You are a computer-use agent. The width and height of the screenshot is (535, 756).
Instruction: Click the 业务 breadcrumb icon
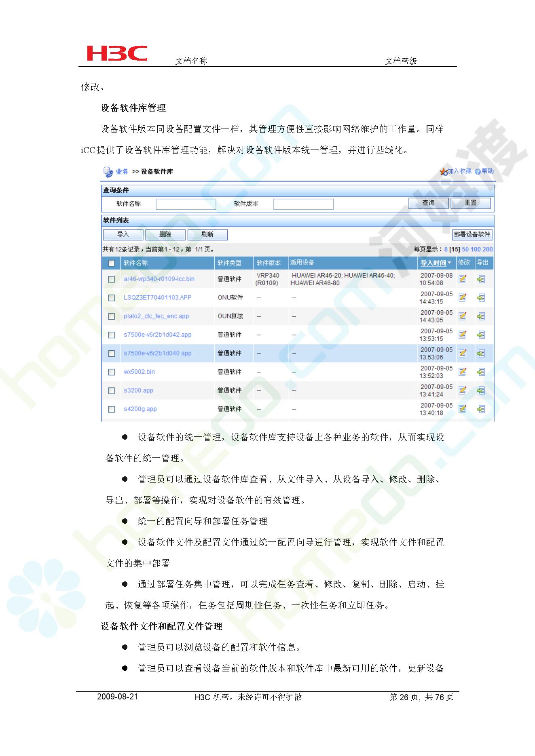pyautogui.click(x=108, y=172)
